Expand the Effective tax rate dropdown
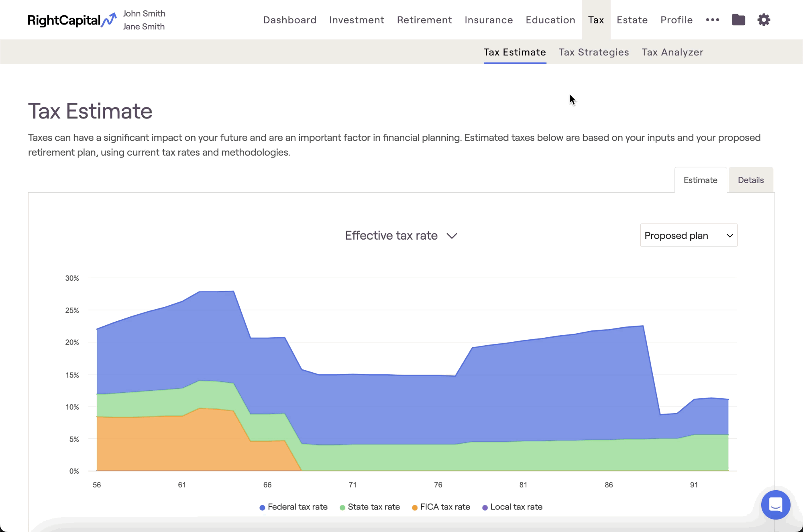Image resolution: width=803 pixels, height=532 pixels. click(x=401, y=236)
